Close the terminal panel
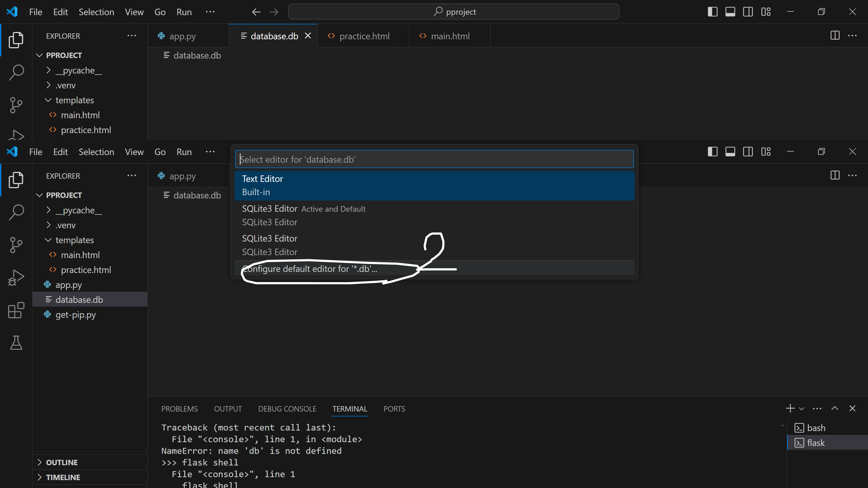This screenshot has height=488, width=868. click(853, 409)
